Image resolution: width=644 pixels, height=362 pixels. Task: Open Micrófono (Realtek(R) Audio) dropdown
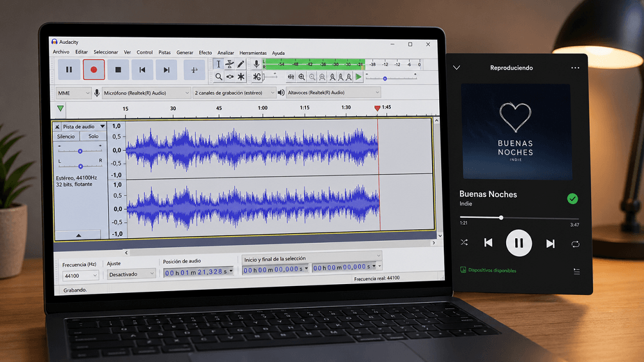(146, 93)
